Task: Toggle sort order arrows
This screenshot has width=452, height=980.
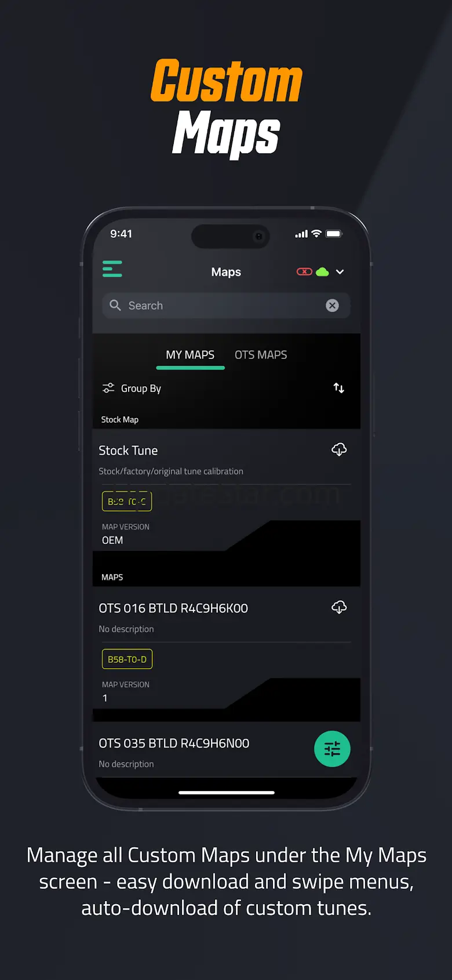Action: tap(339, 388)
